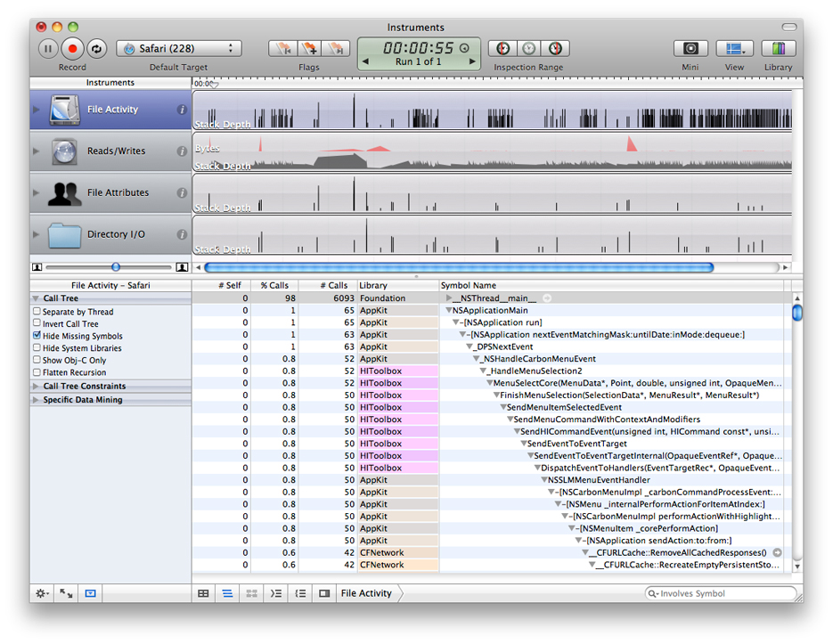Sort by the % Calls column
The height and width of the screenshot is (644, 833).
pyautogui.click(x=274, y=285)
